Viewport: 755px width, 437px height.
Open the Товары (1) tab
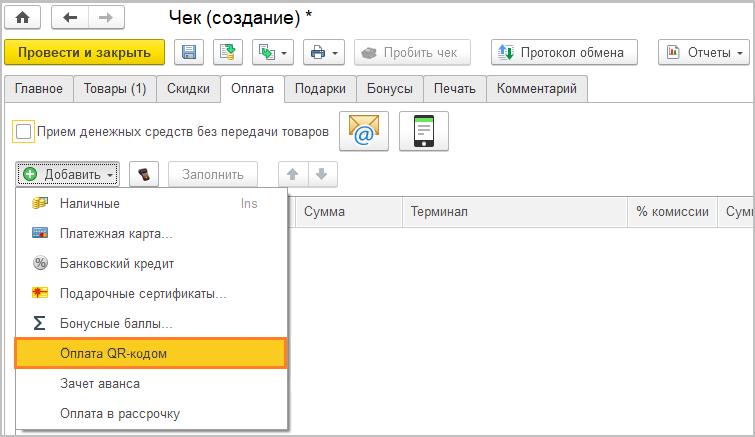(x=115, y=89)
